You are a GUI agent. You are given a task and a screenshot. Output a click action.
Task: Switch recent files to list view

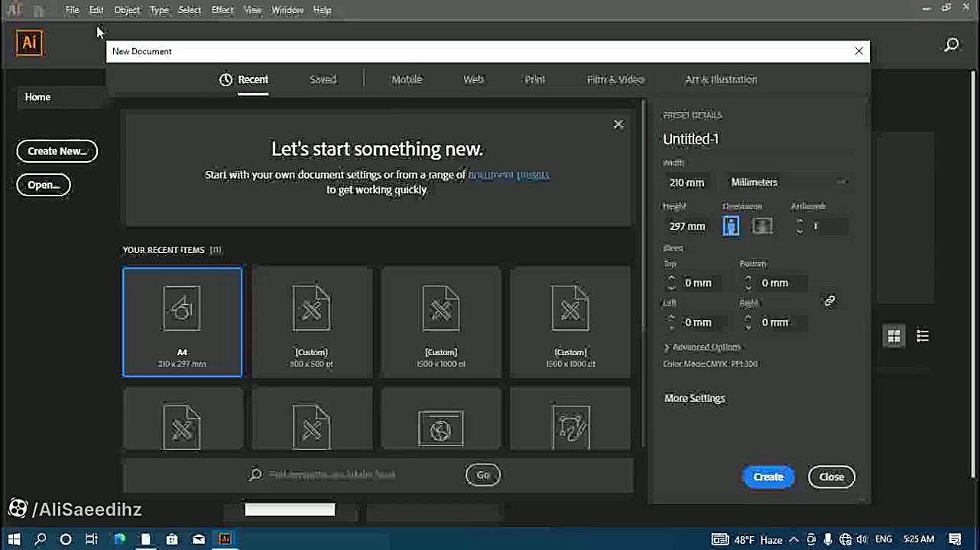coord(923,336)
